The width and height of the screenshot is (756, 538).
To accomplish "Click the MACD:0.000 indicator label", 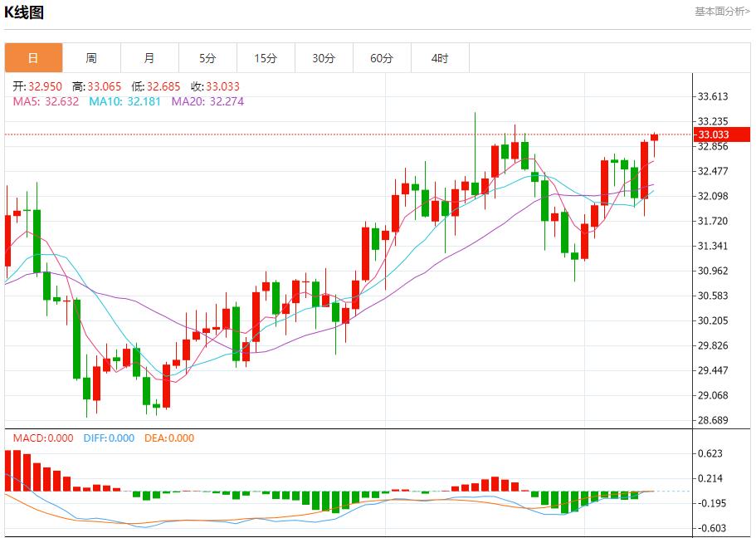I will [42, 438].
